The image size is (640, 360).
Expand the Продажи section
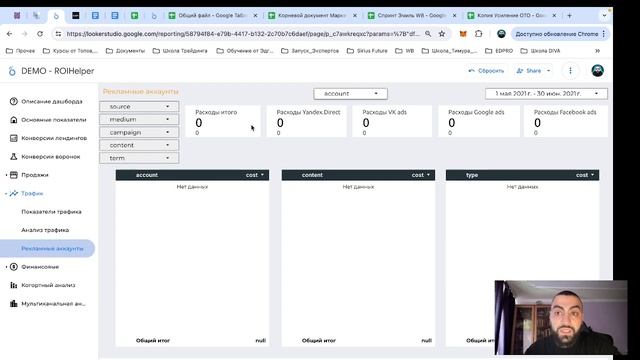6,175
